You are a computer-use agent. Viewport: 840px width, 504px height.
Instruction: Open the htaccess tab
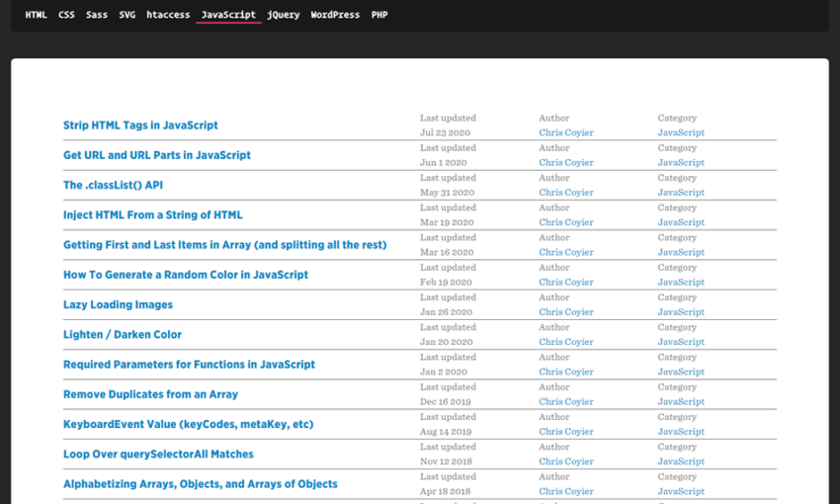click(168, 15)
